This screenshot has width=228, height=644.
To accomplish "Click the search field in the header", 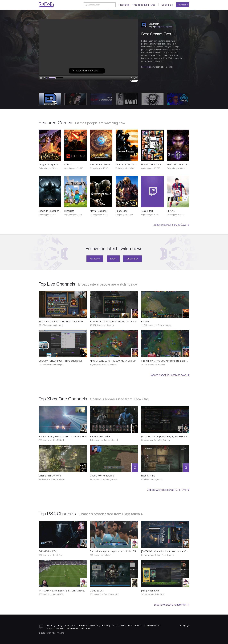I will pyautogui.click(x=99, y=5).
